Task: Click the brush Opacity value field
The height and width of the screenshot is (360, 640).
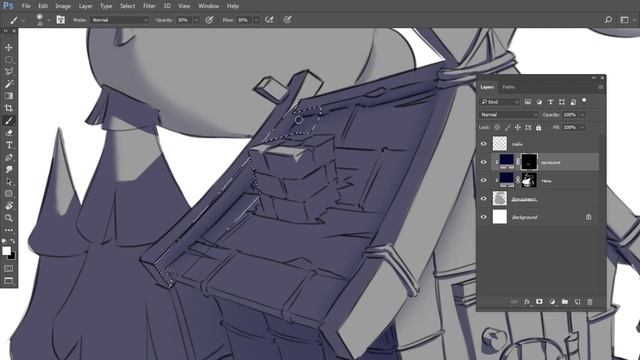Action: pyautogui.click(x=184, y=20)
